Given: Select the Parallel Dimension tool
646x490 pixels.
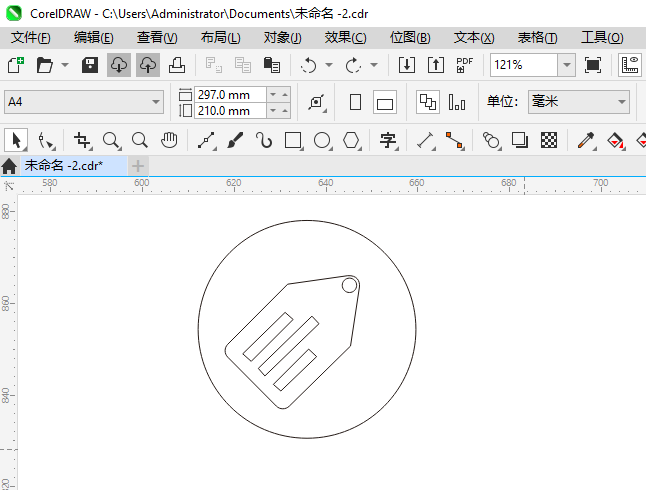Looking at the screenshot, I should click(426, 141).
